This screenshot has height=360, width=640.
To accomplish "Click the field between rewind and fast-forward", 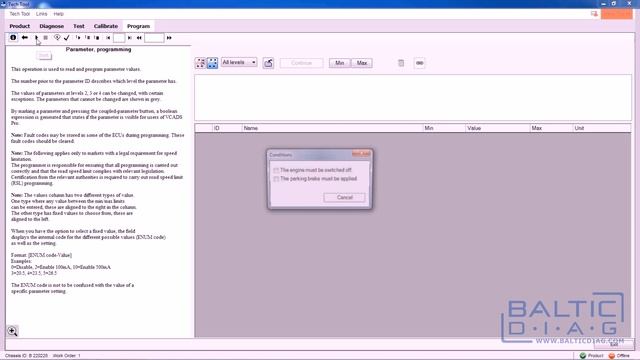I will [x=154, y=38].
